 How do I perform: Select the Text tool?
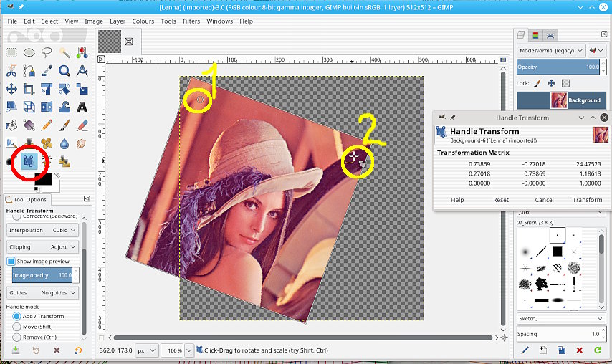pyautogui.click(x=82, y=107)
